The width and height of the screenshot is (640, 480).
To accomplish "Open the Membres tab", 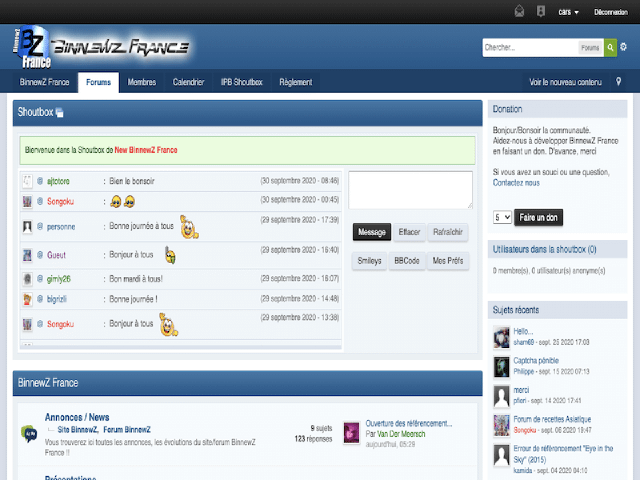I will pos(142,82).
